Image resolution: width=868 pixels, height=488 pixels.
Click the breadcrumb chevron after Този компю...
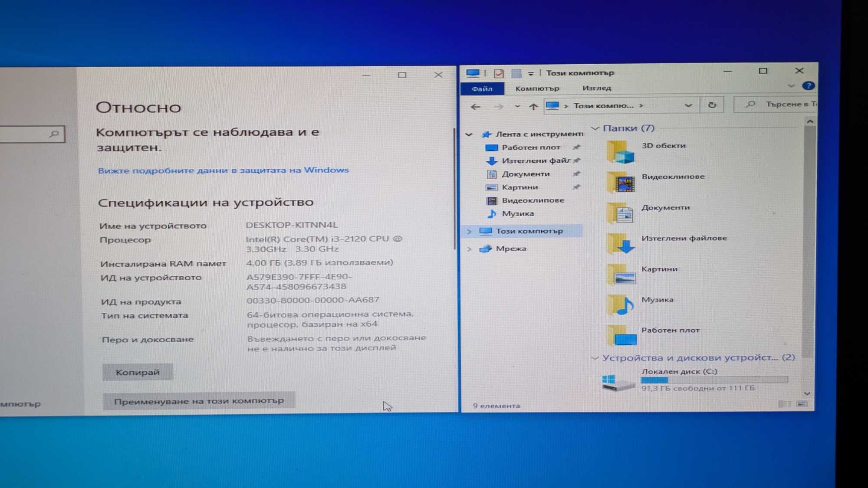coord(641,105)
